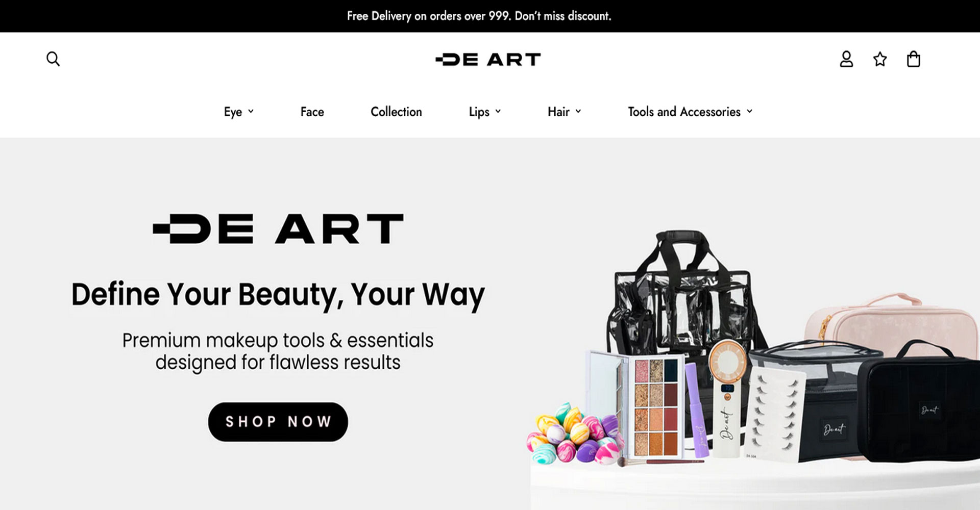
Task: Expand the Eye menu chevron
Action: tap(251, 111)
